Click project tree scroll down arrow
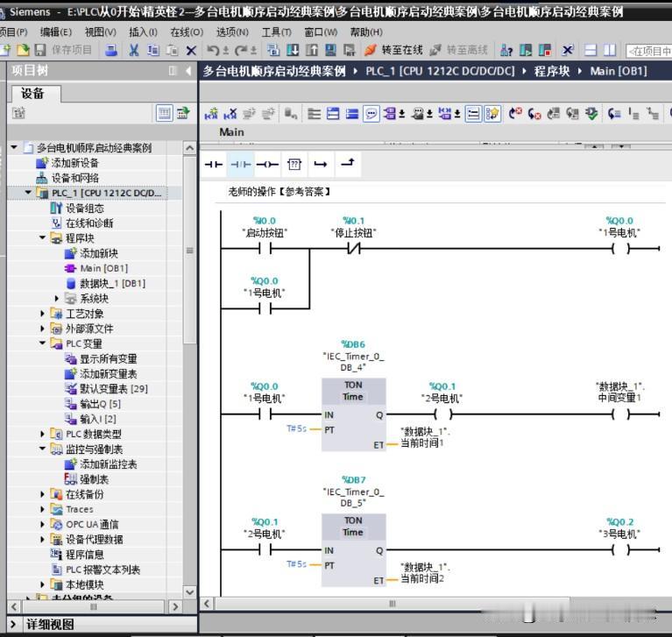 (x=190, y=592)
